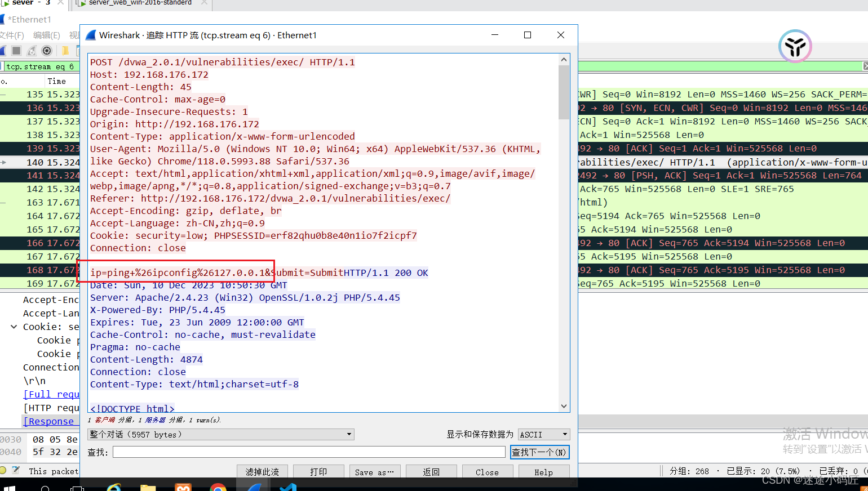This screenshot has height=491, width=868.
Task: Click the 打印 button
Action: (318, 472)
